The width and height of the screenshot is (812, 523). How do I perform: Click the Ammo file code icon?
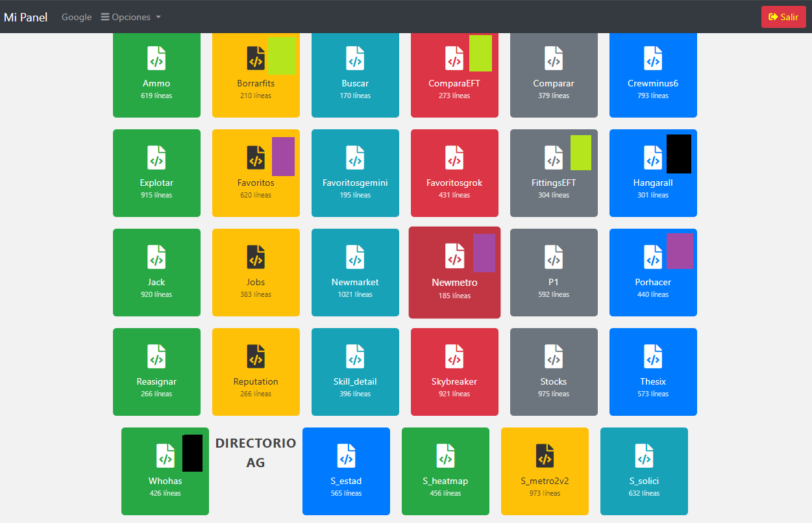pyautogui.click(x=156, y=58)
